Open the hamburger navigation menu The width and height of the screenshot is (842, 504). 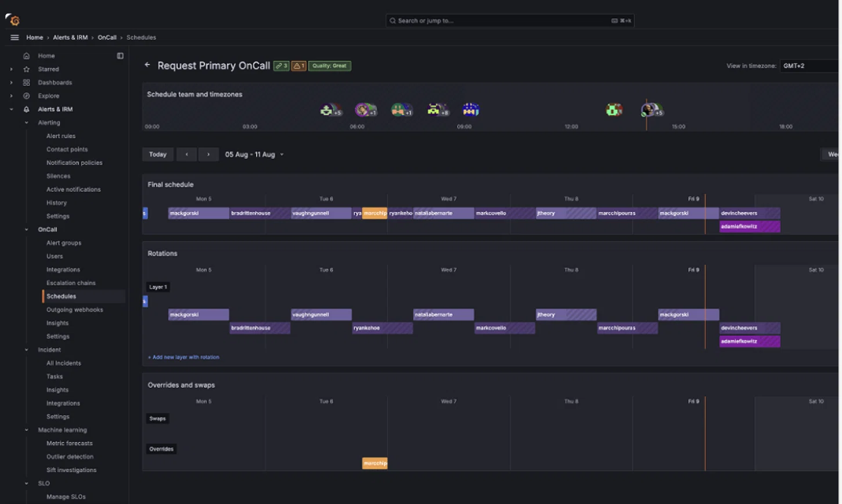point(15,37)
